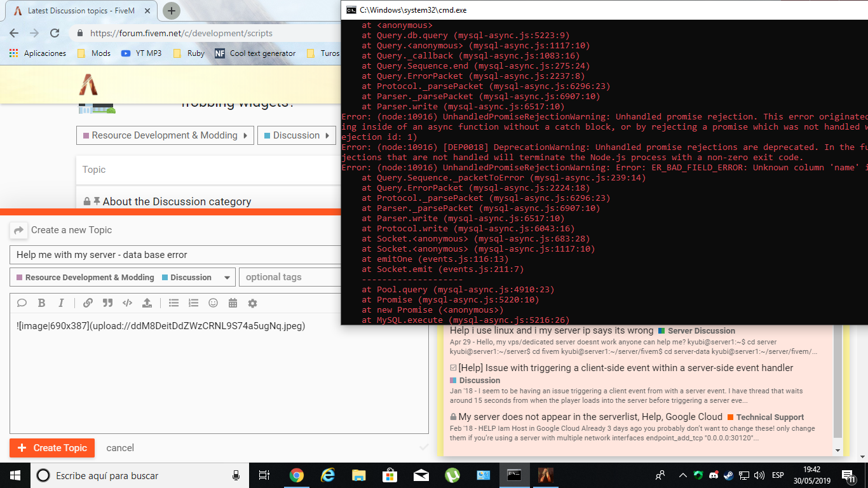This screenshot has width=868, height=488.
Task: Open the Turos bookmark folder
Action: pyautogui.click(x=323, y=53)
